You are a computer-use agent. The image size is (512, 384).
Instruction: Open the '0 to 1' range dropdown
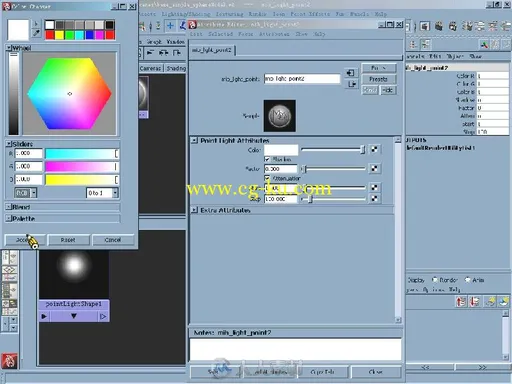(102, 193)
